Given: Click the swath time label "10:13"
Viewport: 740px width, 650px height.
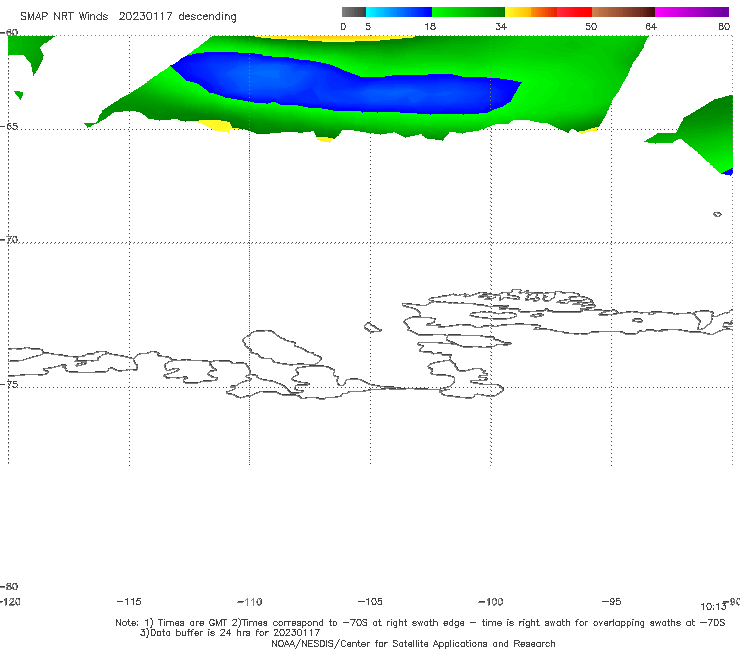Looking at the screenshot, I should point(713,607).
